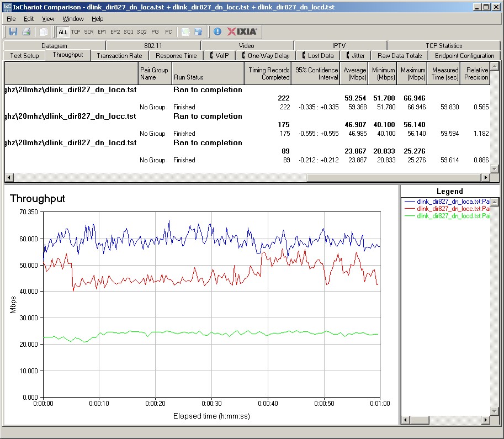Image resolution: width=504 pixels, height=439 pixels.
Task: Click the Run Status column header
Action: tap(208, 73)
